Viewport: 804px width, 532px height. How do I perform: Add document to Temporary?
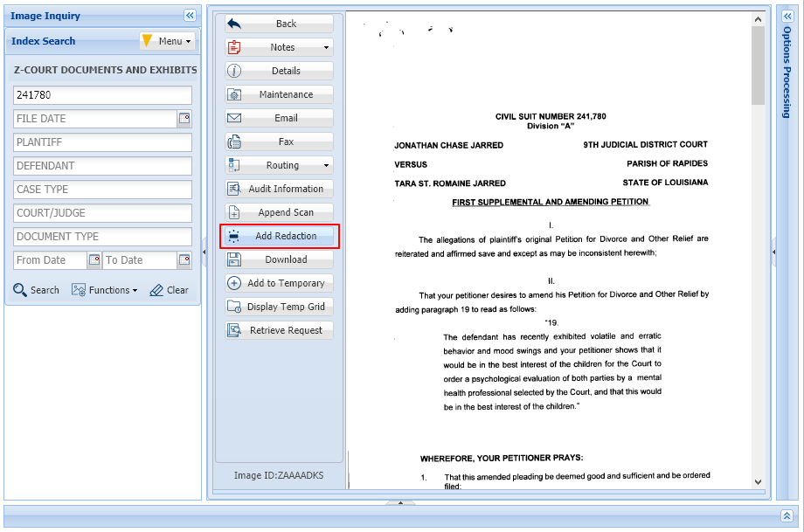tap(278, 283)
